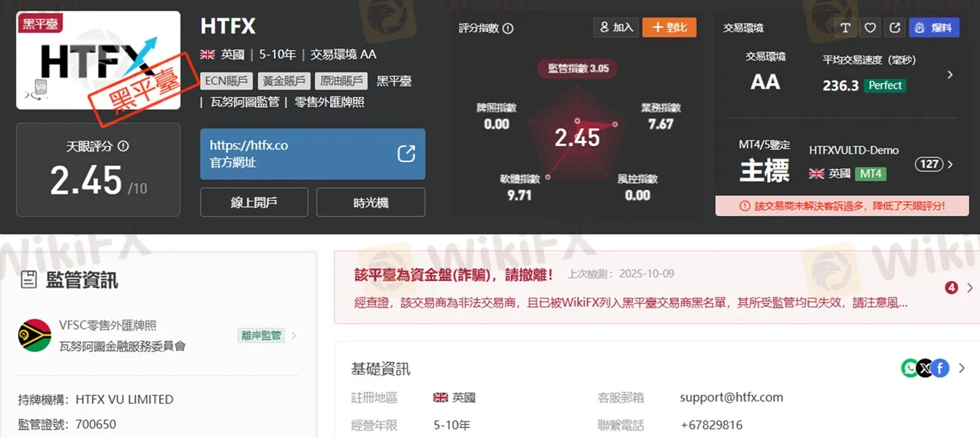
Task: Select the ECN賬戶 tag
Action: click(x=227, y=81)
